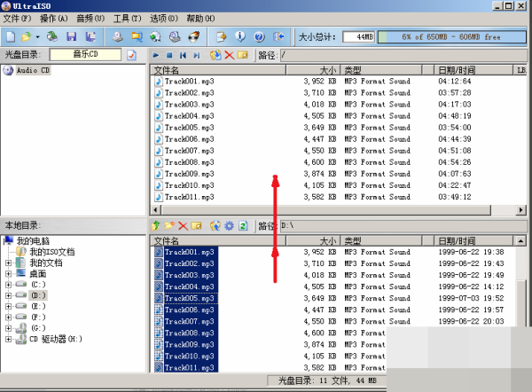Click the blue Info icon
This screenshot has width=532, height=392.
click(240, 36)
